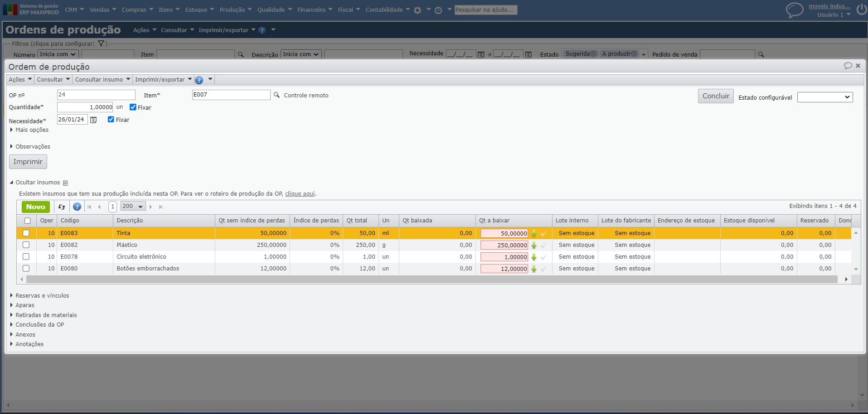
Task: Select checkbox for Tinta row
Action: [x=26, y=233]
